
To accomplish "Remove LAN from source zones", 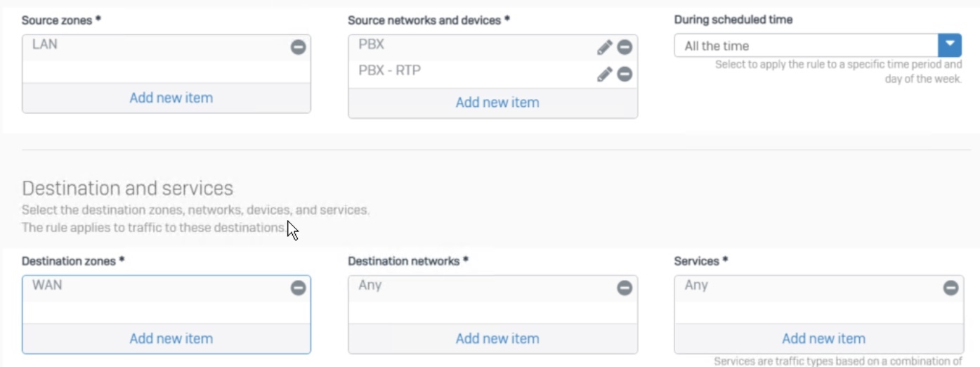I will coord(299,47).
